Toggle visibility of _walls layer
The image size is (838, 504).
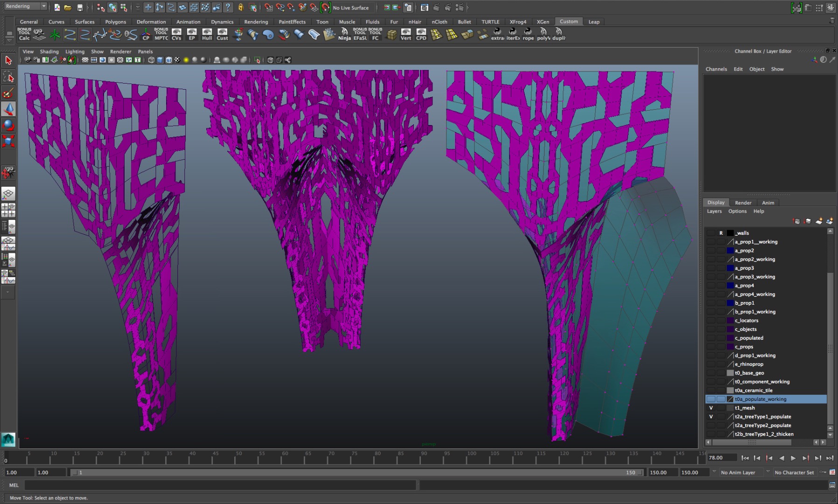pos(711,233)
